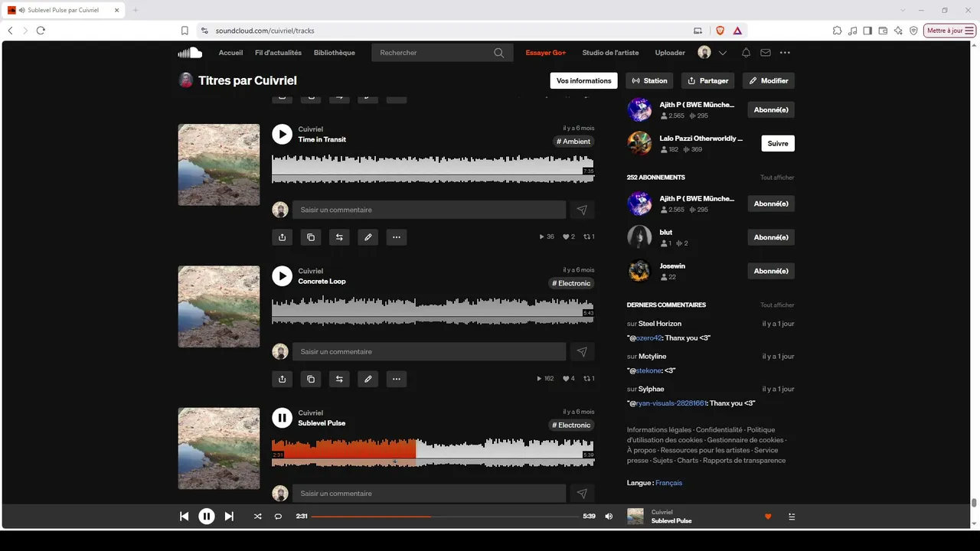Share the Time in Transit track
980x551 pixels.
[x=283, y=237]
